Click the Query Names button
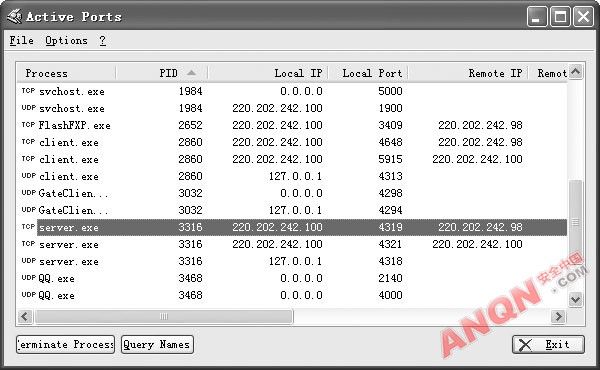Viewport: 600px width, 370px height. (x=157, y=344)
